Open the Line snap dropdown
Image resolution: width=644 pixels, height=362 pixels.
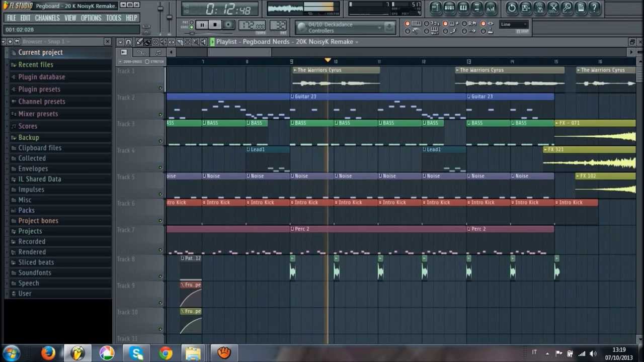coord(514,24)
